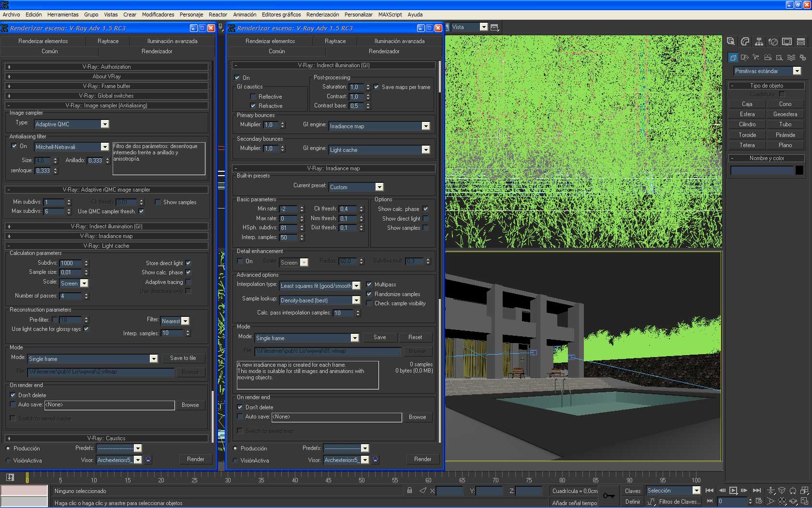Click the Space Warps category icon
This screenshot has width=812, height=508.
(x=791, y=58)
